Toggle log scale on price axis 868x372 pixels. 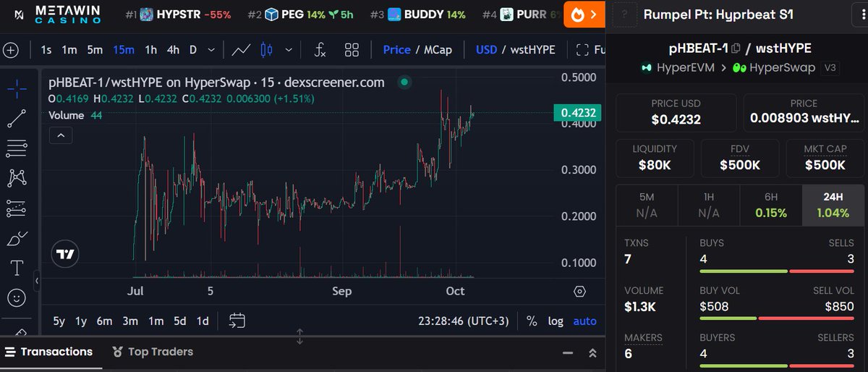[556, 321]
